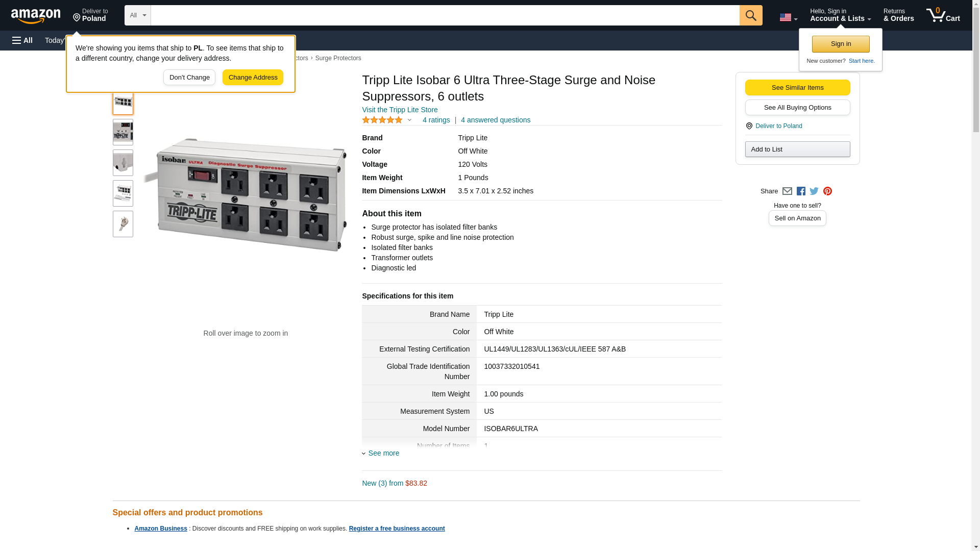
Task: Select the second product thumbnail image
Action: coord(123,132)
